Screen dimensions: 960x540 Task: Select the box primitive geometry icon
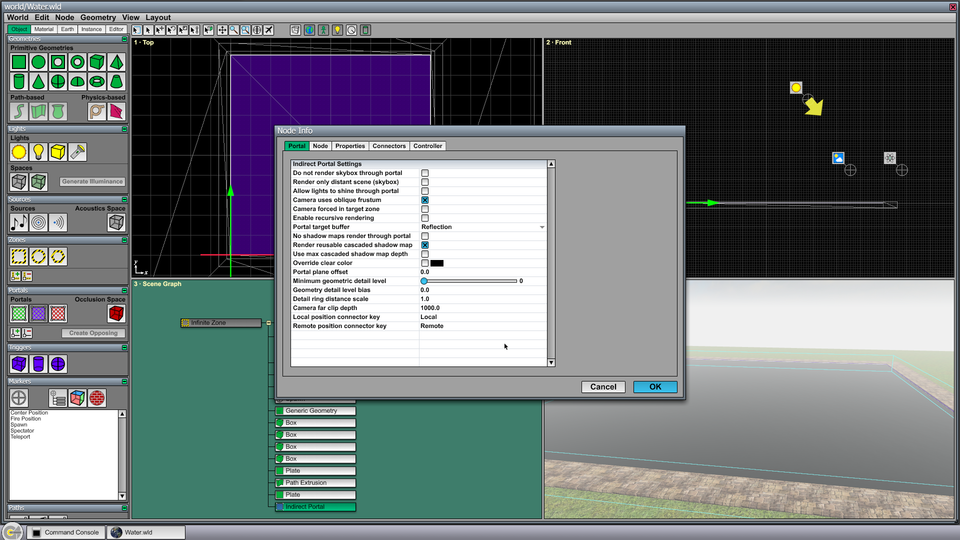pyautogui.click(x=97, y=62)
